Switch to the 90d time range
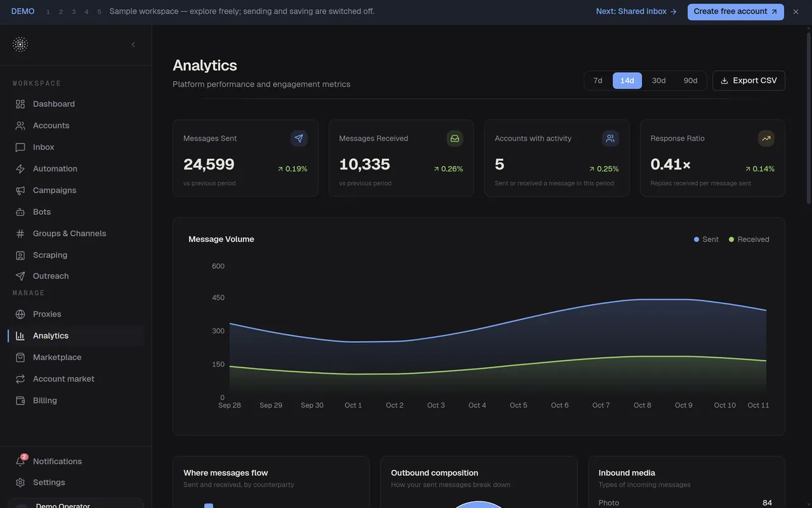The width and height of the screenshot is (812, 508). pyautogui.click(x=690, y=81)
